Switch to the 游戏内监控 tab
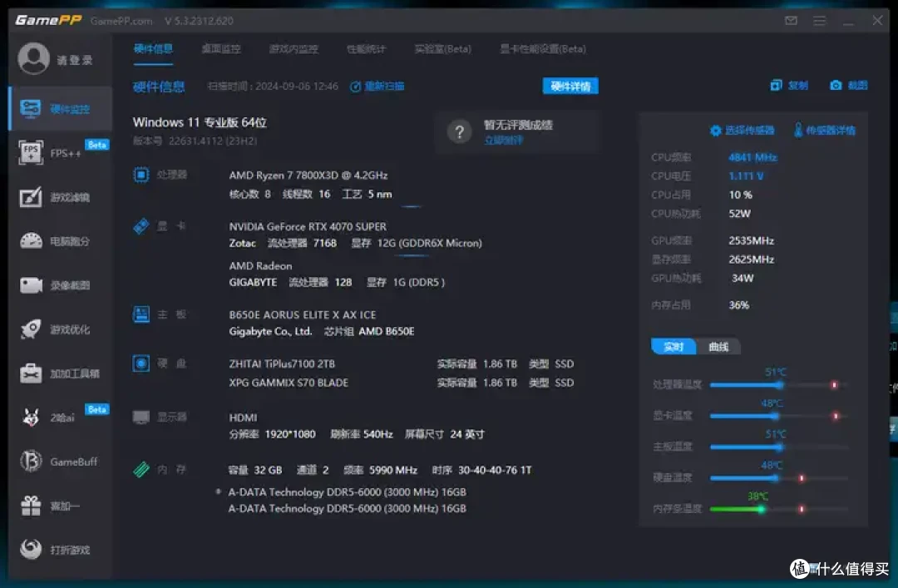The width and height of the screenshot is (898, 588). tap(294, 49)
